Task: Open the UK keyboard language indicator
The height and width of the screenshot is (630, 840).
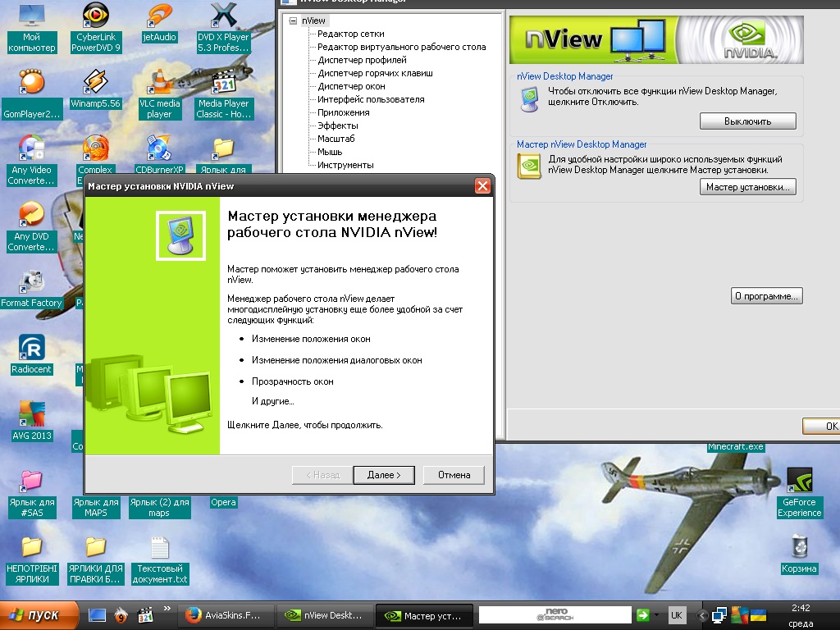Action: [677, 615]
